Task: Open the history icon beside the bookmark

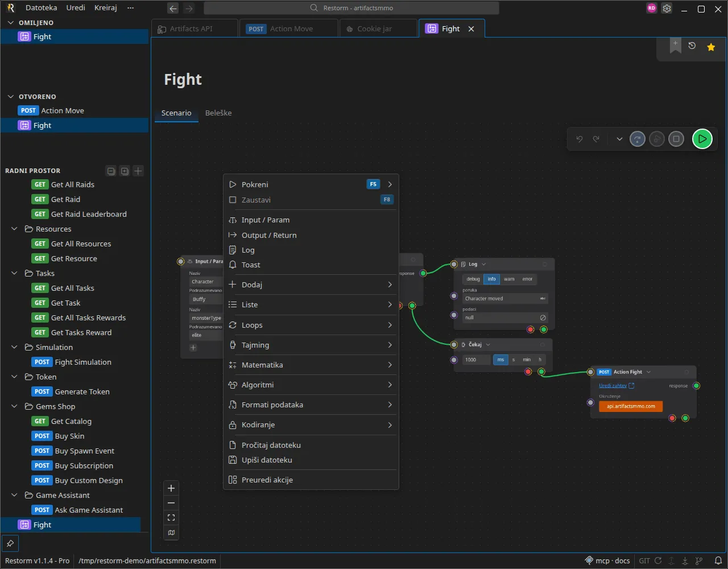Action: (692, 46)
